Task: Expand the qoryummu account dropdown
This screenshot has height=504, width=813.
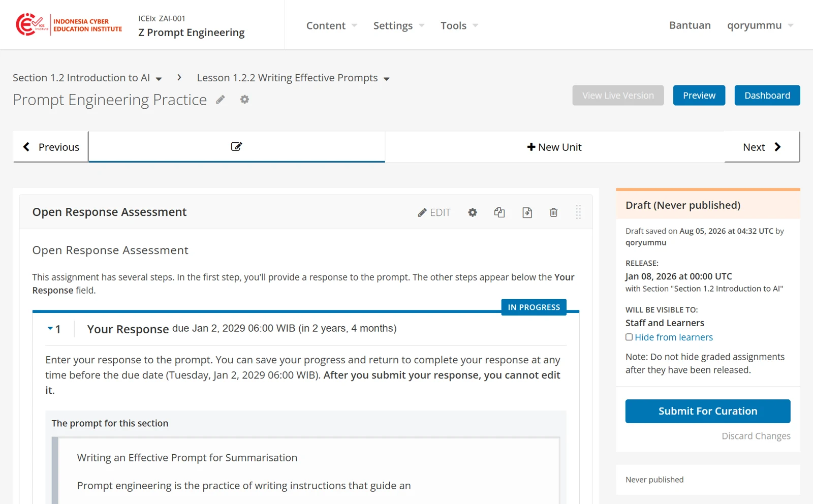Action: click(x=760, y=25)
